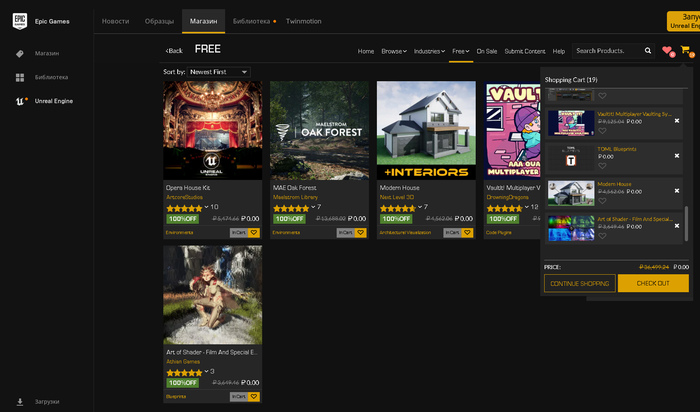This screenshot has width=700, height=412.
Task: Open Opera House Kit thumbnail
Action: coord(212,130)
